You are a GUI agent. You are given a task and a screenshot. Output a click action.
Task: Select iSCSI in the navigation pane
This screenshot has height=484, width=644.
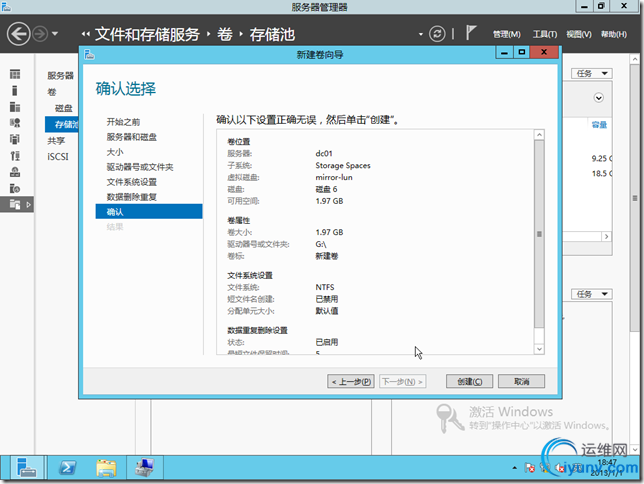point(58,157)
